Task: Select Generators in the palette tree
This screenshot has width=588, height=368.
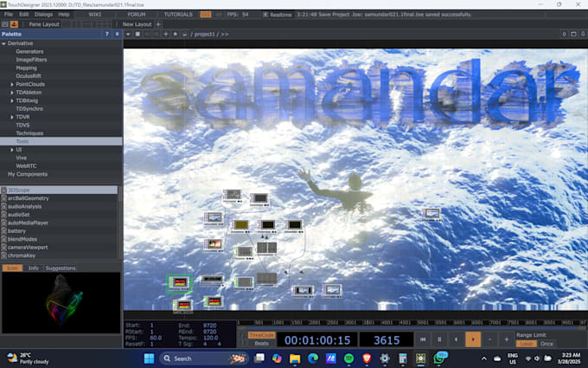Action: [29, 51]
